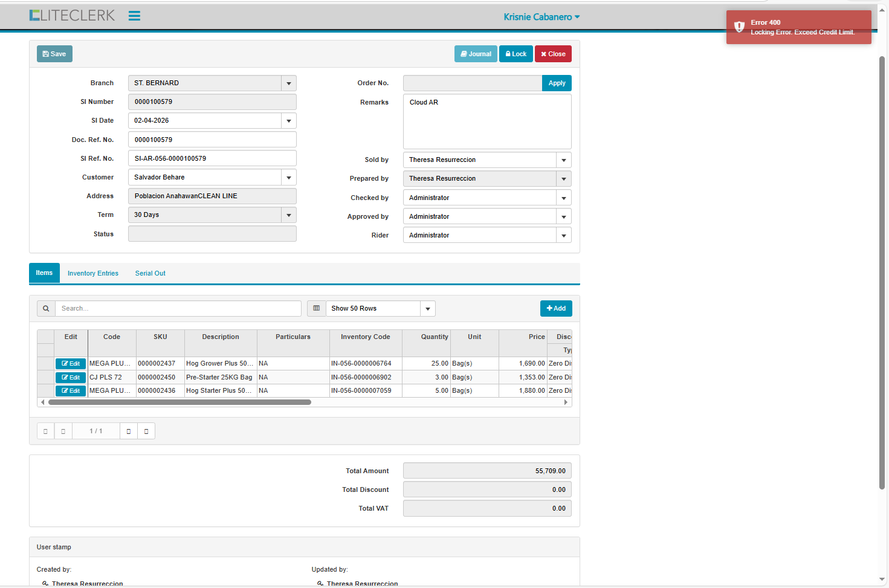The image size is (889, 588).
Task: Switch to the Inventory Entries tab
Action: coord(93,274)
